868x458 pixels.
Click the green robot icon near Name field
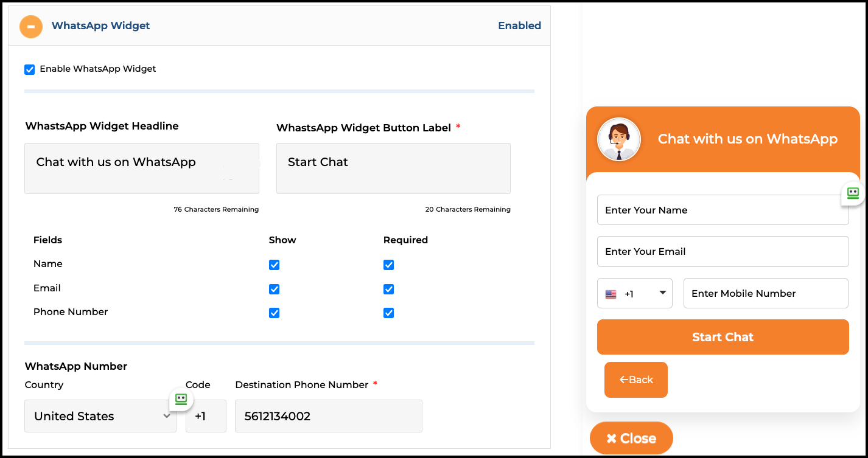click(x=853, y=193)
